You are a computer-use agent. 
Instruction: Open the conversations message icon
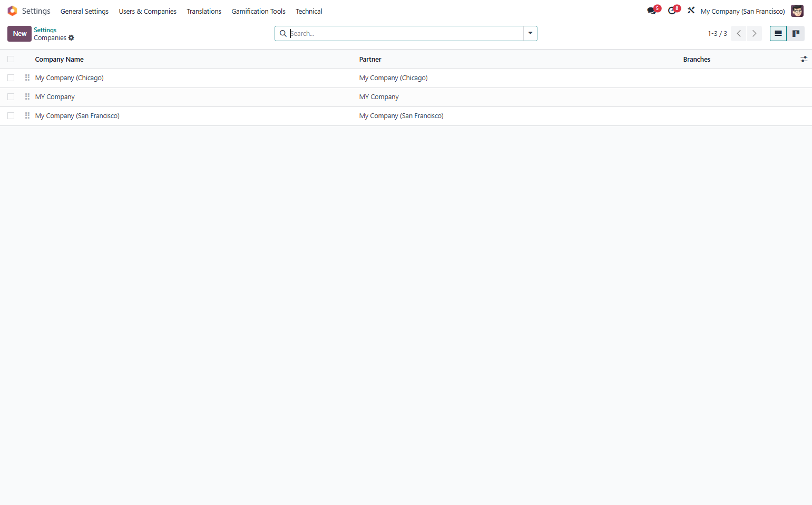point(652,11)
